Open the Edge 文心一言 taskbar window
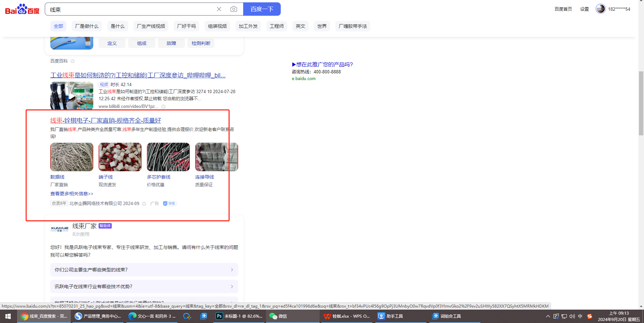The height and width of the screenshot is (323, 644). pos(152,316)
